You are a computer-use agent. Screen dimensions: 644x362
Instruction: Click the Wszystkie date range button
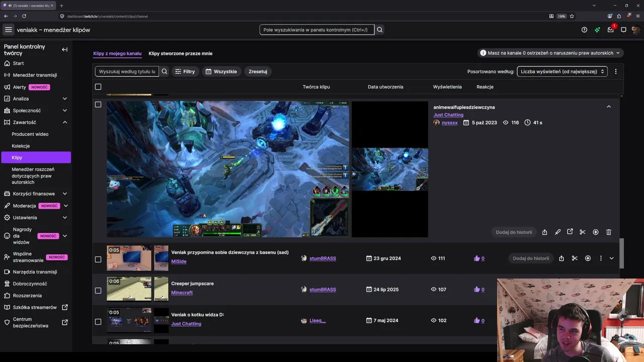point(221,71)
